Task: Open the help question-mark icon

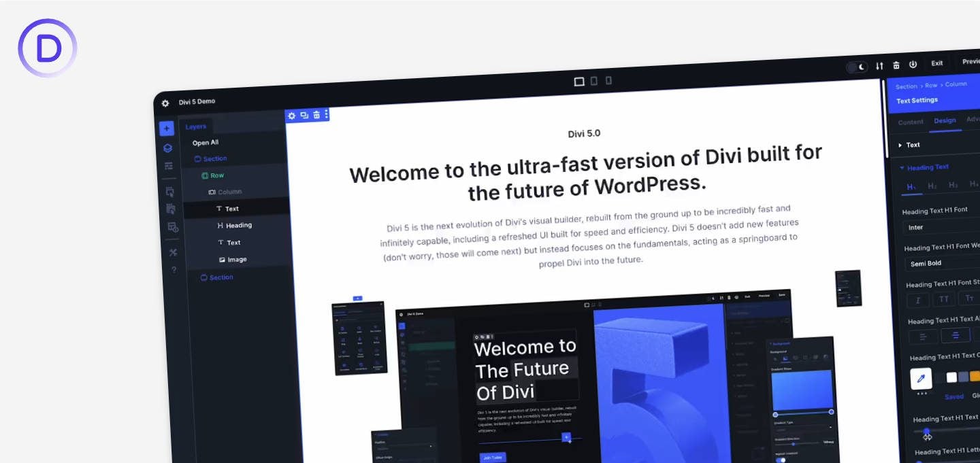Action: 174,270
